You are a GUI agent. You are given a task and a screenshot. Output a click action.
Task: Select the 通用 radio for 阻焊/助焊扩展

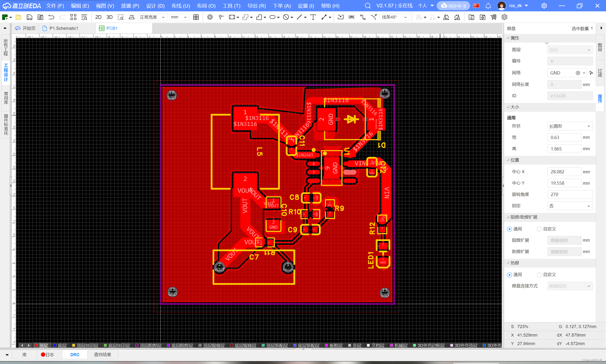[510, 229]
